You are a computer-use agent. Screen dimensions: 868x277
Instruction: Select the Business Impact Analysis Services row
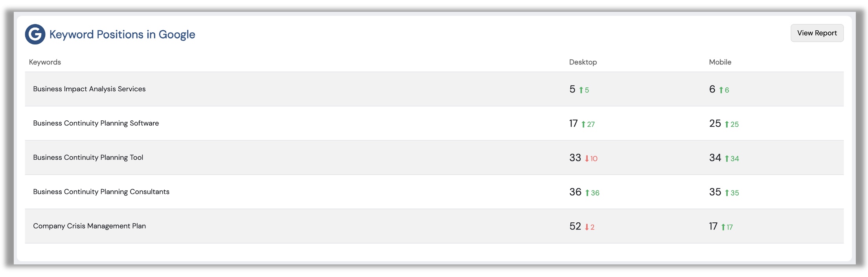pyautogui.click(x=434, y=89)
